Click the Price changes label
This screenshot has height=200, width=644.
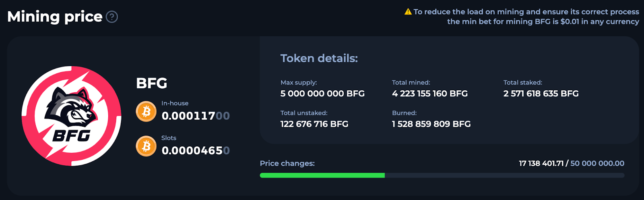pyautogui.click(x=287, y=163)
